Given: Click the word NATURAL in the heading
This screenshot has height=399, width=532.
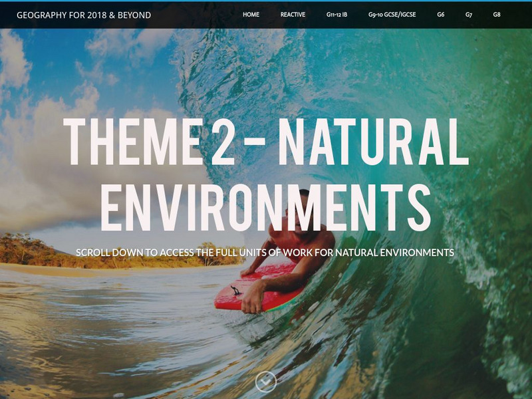Looking at the screenshot, I should pyautogui.click(x=373, y=142).
